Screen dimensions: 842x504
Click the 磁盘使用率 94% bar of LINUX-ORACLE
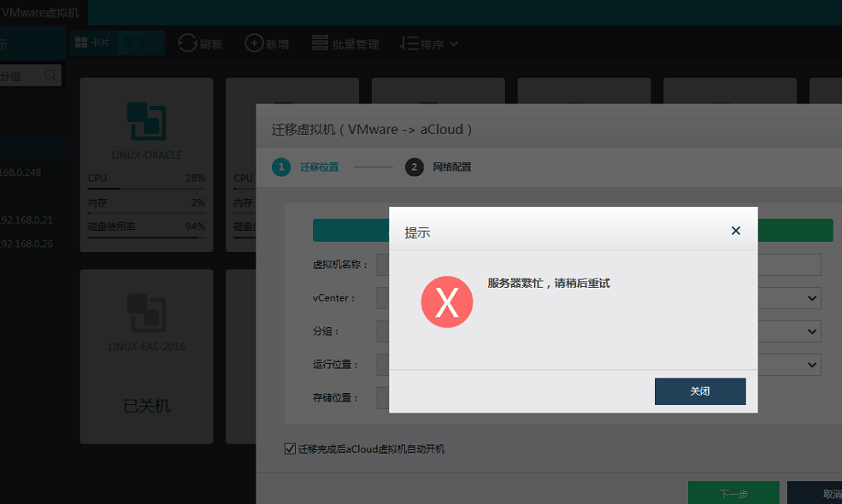(x=146, y=237)
